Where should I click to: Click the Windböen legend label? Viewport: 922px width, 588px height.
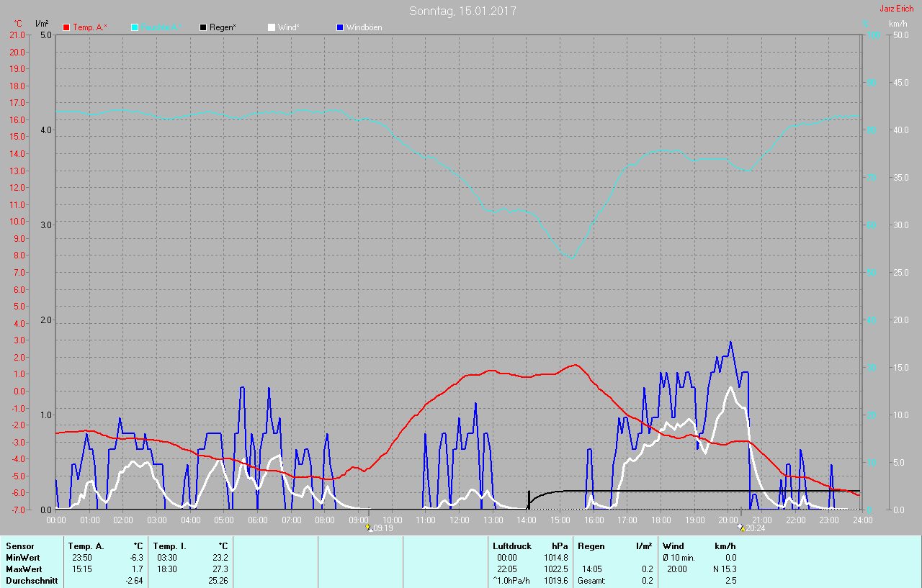[364, 27]
